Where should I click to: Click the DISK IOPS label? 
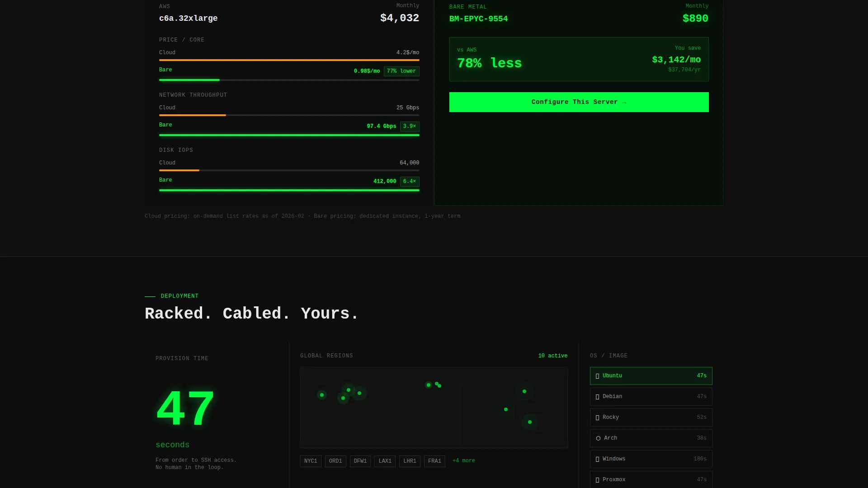tap(176, 150)
